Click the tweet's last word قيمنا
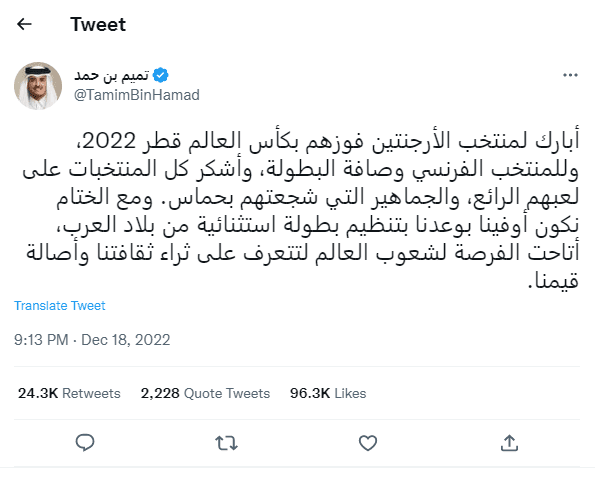 point(554,281)
